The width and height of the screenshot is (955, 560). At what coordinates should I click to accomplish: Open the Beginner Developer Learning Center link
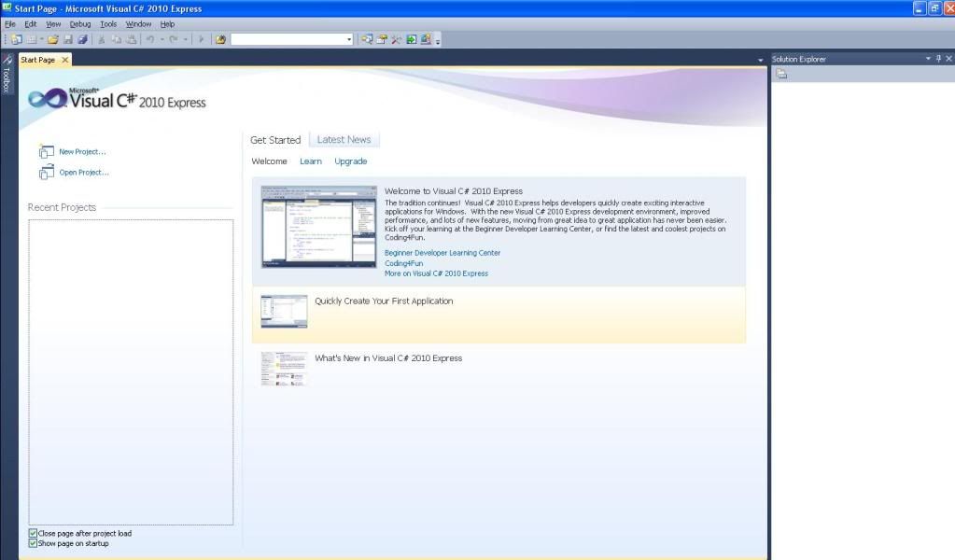(x=442, y=253)
